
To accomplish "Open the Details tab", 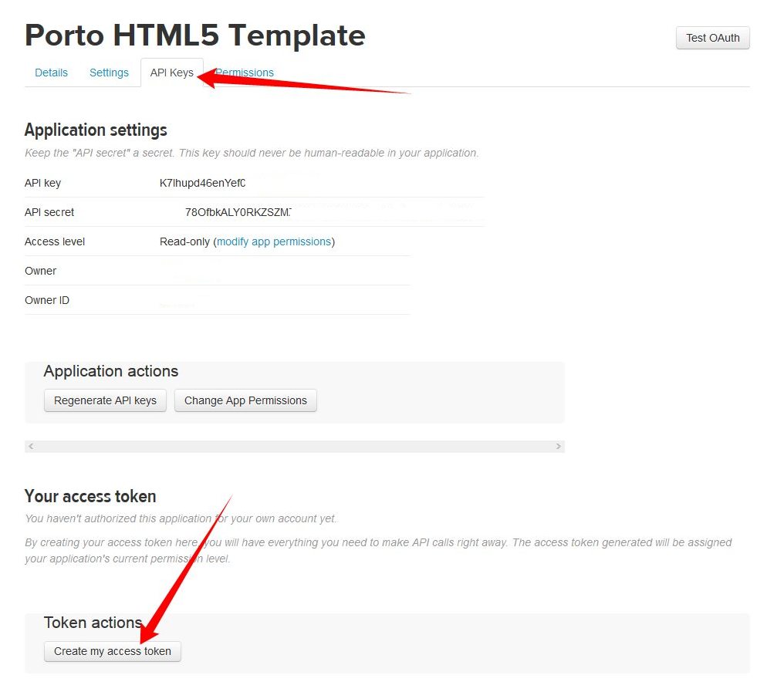I will 52,73.
